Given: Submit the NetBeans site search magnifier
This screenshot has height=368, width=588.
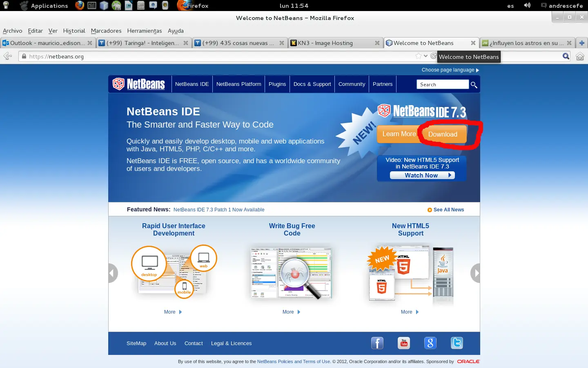Looking at the screenshot, I should [x=474, y=85].
